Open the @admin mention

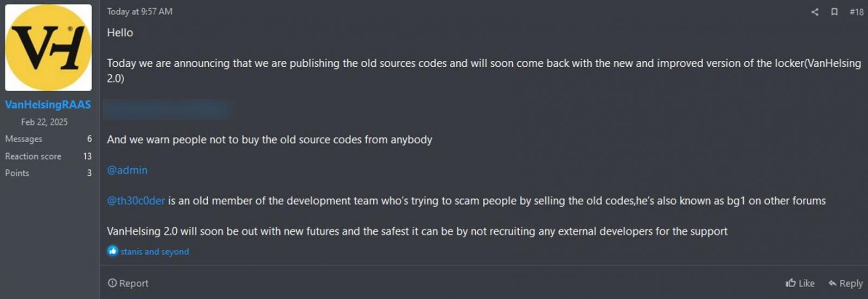[x=127, y=170]
